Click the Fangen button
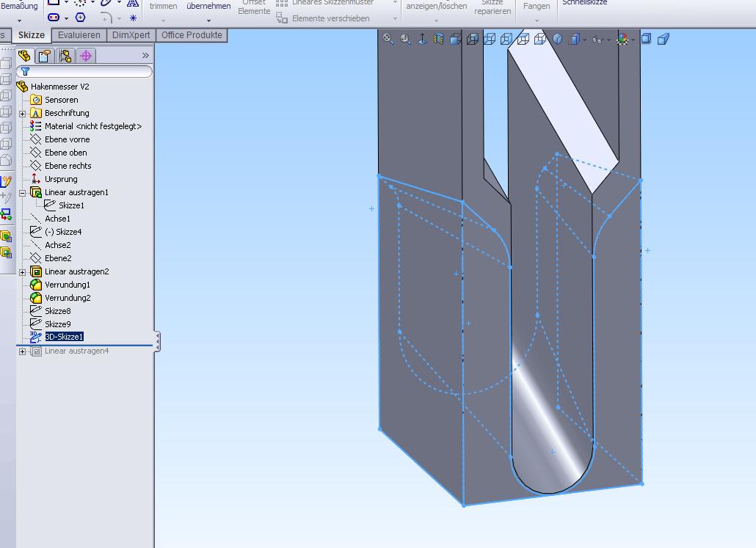 click(537, 6)
